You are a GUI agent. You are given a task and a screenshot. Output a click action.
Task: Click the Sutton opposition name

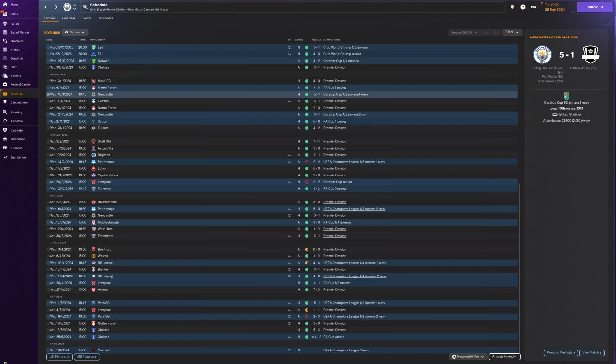[x=102, y=121]
